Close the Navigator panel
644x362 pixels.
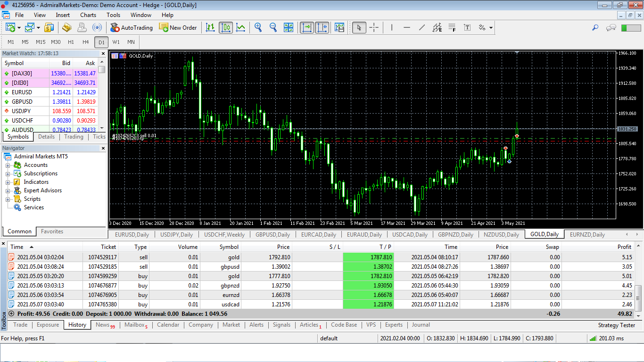coord(103,148)
